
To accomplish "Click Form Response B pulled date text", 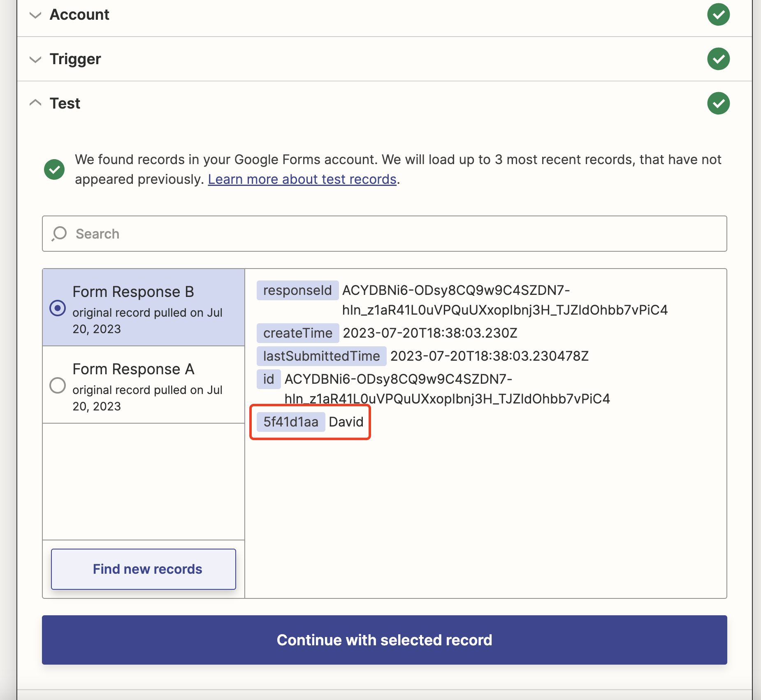I will tap(147, 321).
